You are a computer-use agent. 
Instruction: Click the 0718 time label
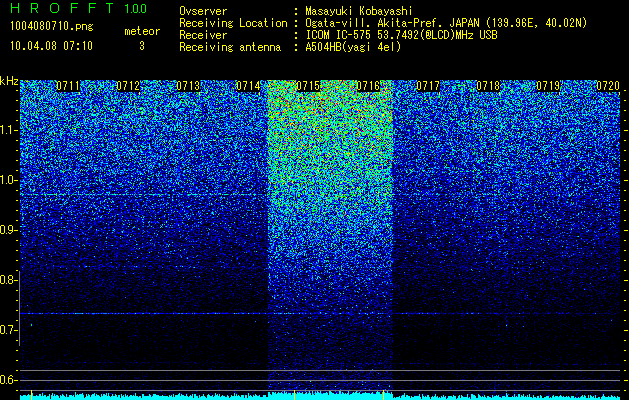click(x=488, y=86)
